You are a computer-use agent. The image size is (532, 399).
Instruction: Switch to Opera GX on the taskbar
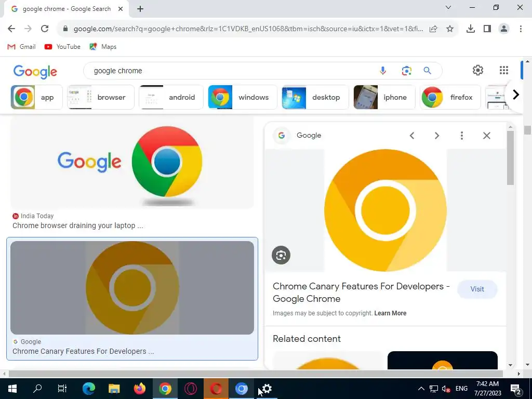(x=190, y=389)
